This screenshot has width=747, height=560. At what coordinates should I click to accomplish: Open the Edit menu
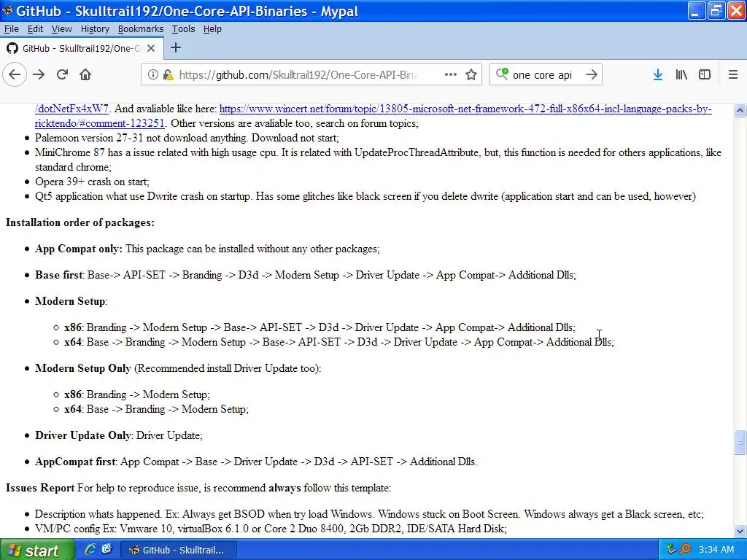point(35,29)
